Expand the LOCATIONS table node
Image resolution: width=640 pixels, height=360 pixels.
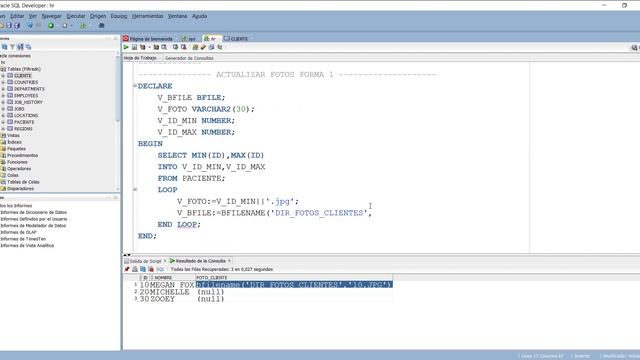coord(3,116)
